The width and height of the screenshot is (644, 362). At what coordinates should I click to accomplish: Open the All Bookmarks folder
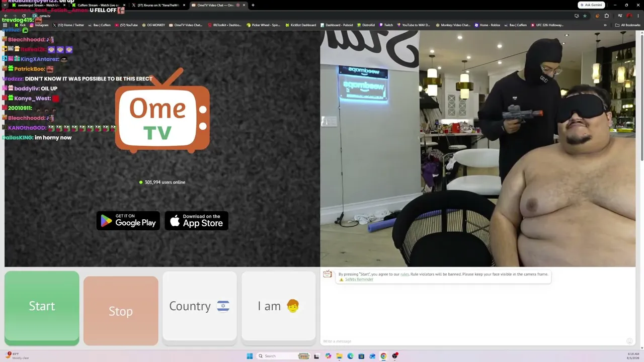point(628,25)
